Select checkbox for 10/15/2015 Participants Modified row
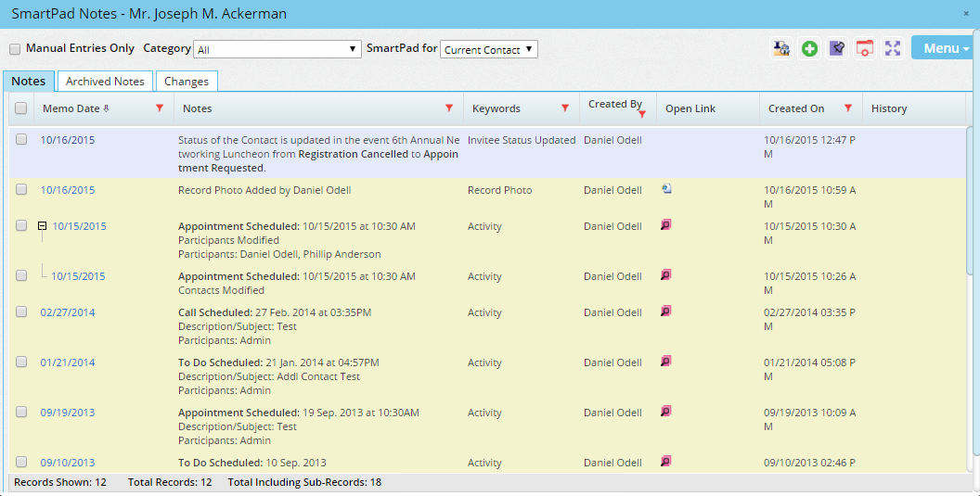Image resolution: width=980 pixels, height=496 pixels. coord(21,225)
